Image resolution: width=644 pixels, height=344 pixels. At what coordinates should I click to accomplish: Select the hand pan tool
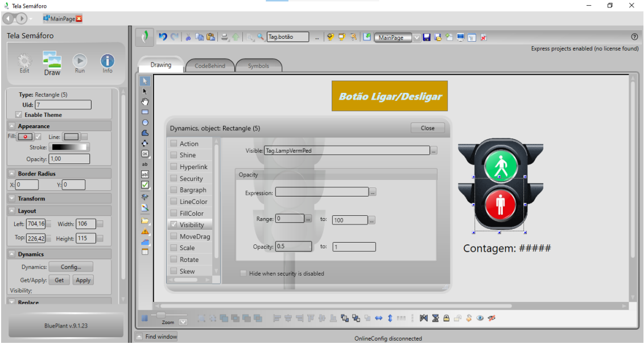(x=145, y=101)
